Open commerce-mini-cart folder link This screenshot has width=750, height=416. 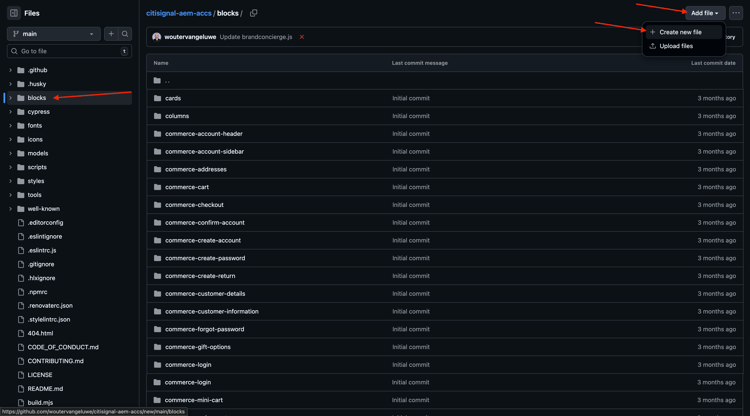click(x=194, y=400)
